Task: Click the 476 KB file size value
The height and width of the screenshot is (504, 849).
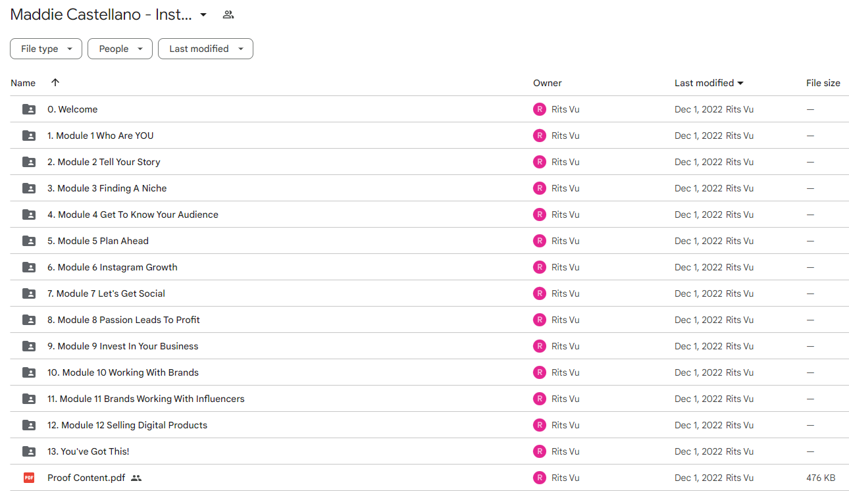Action: pyautogui.click(x=821, y=478)
